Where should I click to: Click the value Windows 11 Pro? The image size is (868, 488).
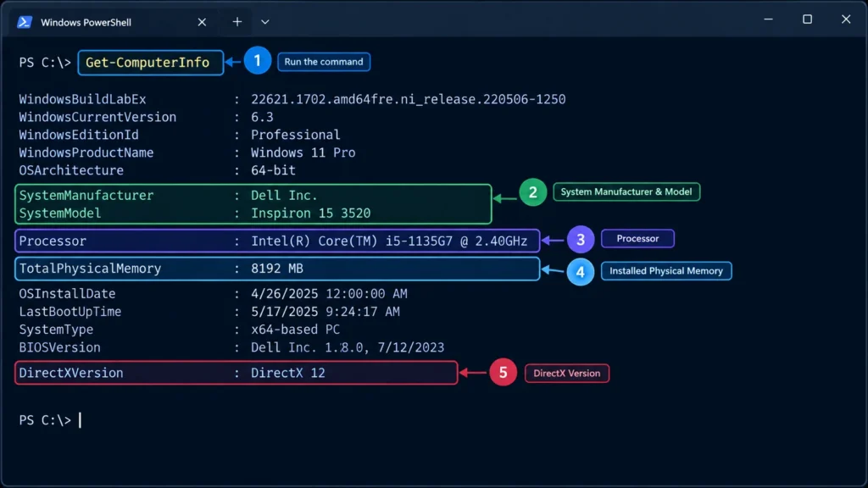click(x=303, y=152)
